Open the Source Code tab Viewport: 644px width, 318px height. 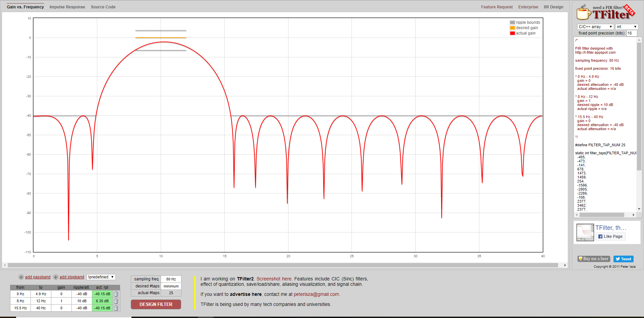point(103,7)
